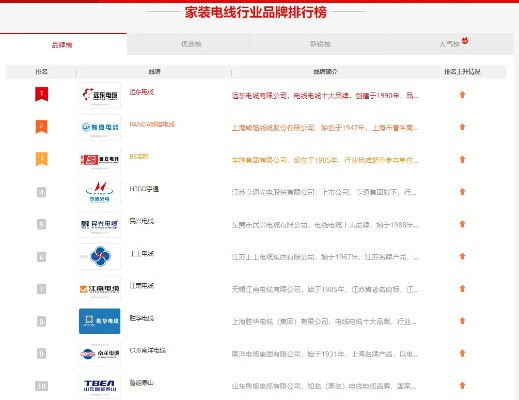Open the 熊猫电线 logo image
This screenshot has width=519, height=400.
(100, 127)
